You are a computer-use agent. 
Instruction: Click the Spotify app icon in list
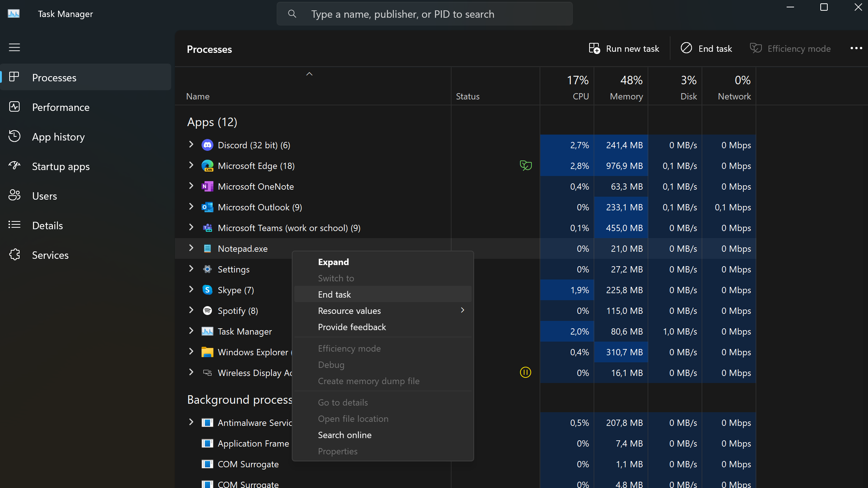click(207, 311)
